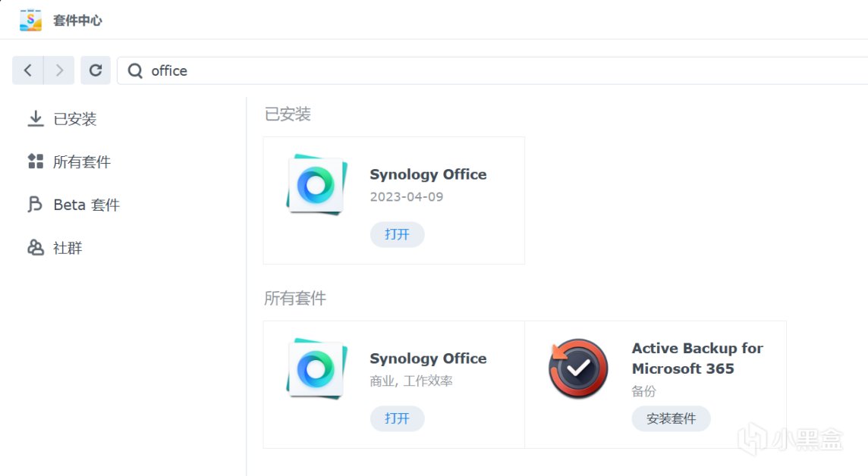
Task: Click the download icon beside 已安装
Action: [x=35, y=119]
